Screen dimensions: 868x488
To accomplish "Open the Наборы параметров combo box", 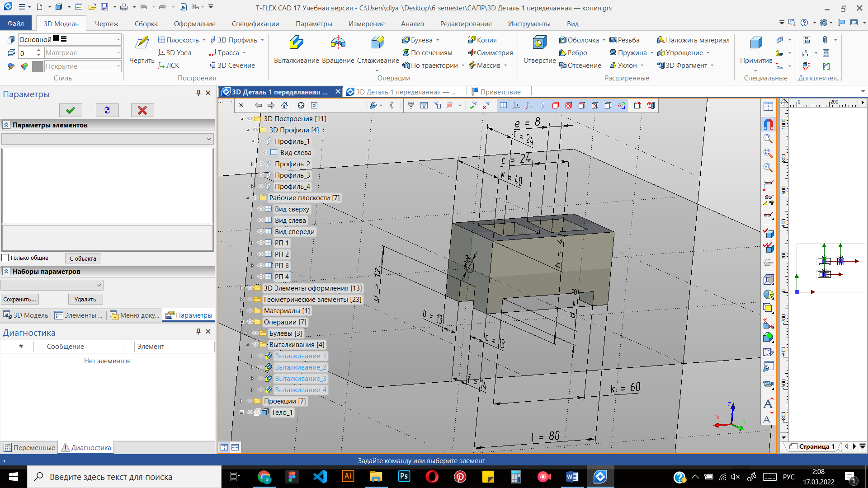I will pos(52,285).
